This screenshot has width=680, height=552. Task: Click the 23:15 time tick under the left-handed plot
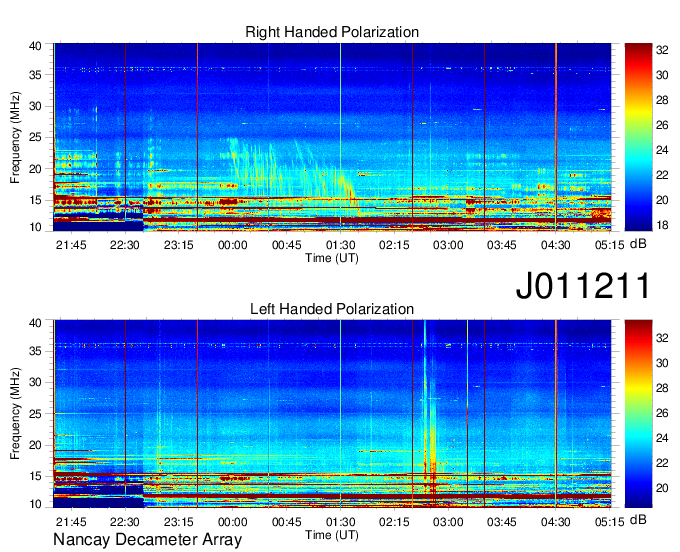pyautogui.click(x=179, y=522)
